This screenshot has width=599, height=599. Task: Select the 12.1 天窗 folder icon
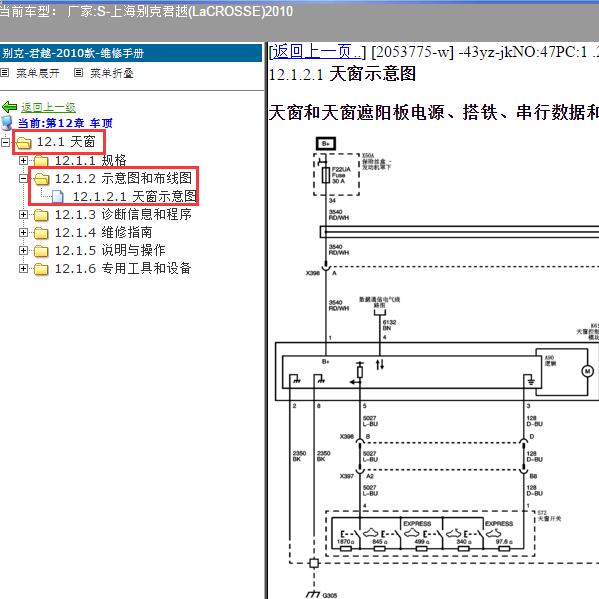click(24, 142)
